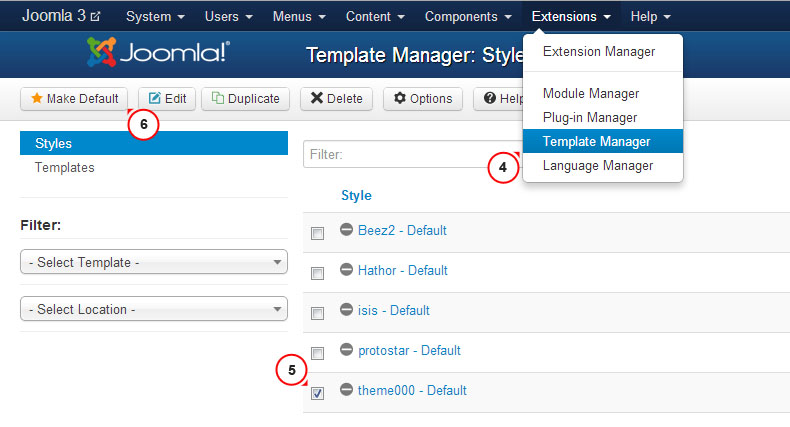
Task: Click the Edit pencil toolbar button
Action: tap(167, 99)
